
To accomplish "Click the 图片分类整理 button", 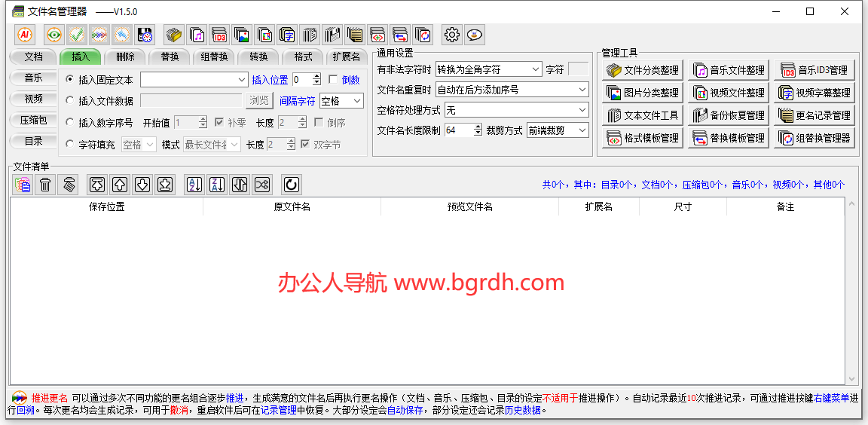I will click(643, 93).
